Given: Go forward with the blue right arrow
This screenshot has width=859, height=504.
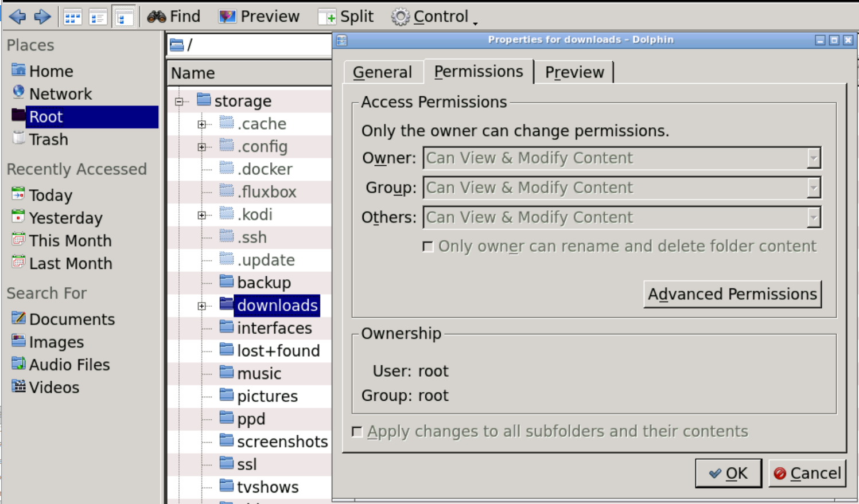Looking at the screenshot, I should (x=42, y=17).
